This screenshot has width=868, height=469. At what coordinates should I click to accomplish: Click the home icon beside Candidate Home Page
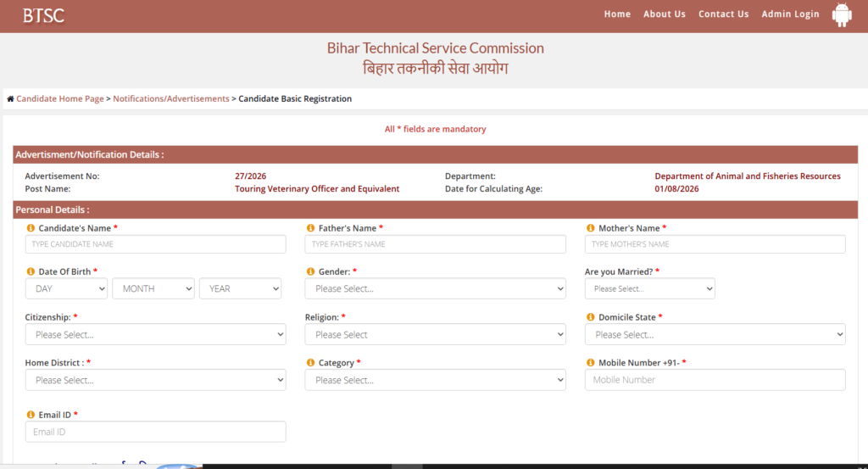click(10, 98)
